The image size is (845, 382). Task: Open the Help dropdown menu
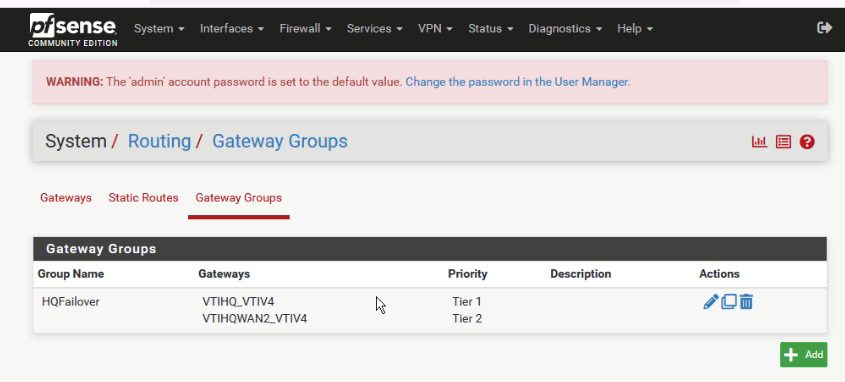[x=635, y=29]
